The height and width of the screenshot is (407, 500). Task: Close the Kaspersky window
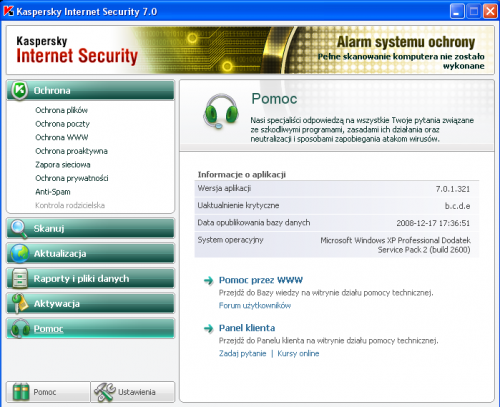pos(490,12)
